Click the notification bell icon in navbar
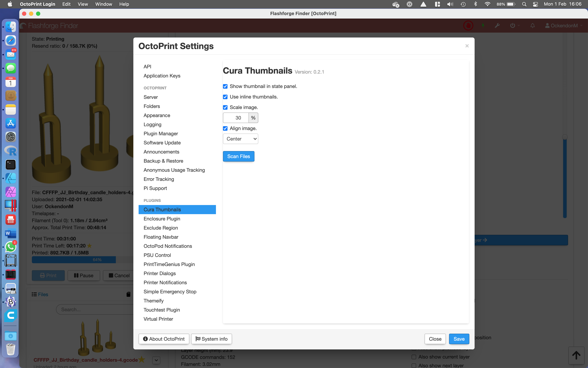Image resolution: width=588 pixels, height=368 pixels. (533, 26)
